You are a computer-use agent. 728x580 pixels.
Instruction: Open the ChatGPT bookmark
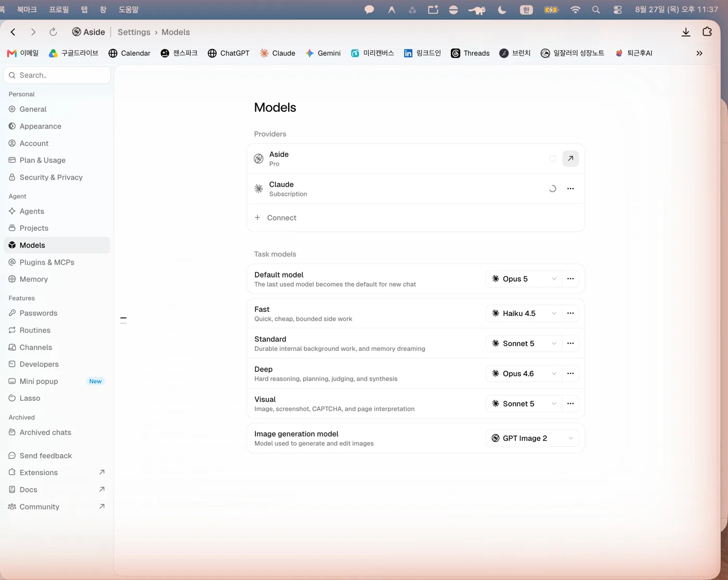(228, 53)
